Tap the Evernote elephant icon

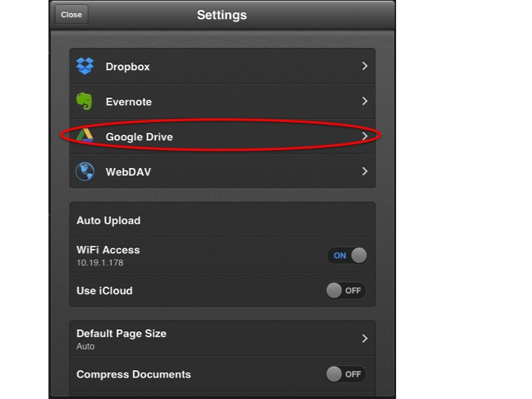(85, 101)
